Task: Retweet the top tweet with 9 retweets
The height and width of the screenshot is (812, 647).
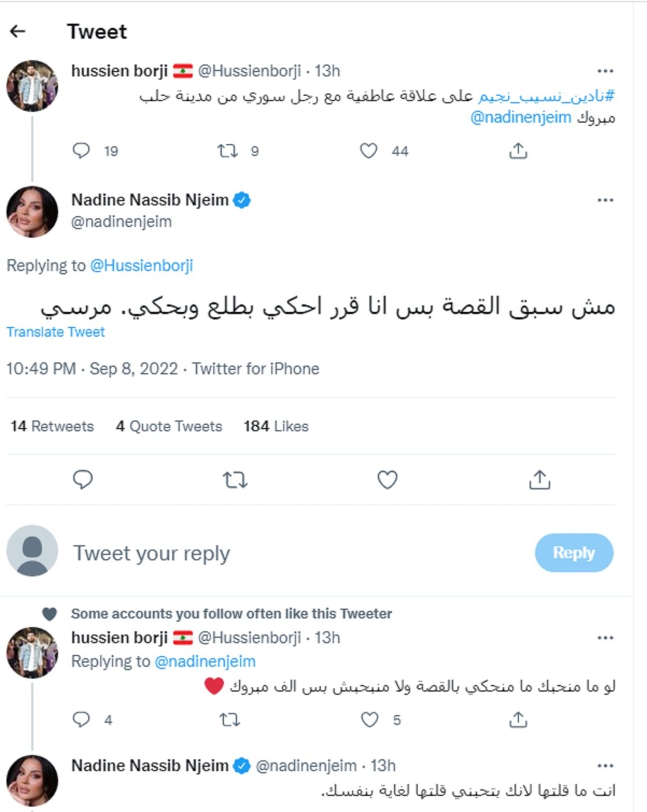Action: point(227,151)
